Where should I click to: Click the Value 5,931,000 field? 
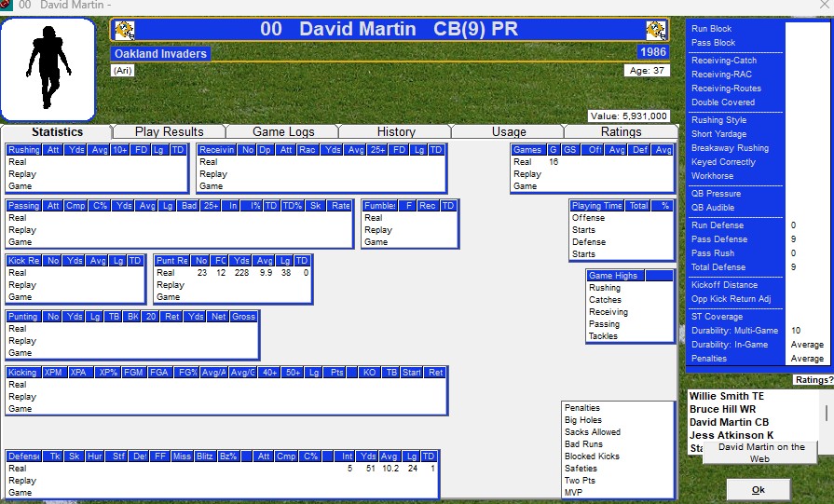click(628, 116)
